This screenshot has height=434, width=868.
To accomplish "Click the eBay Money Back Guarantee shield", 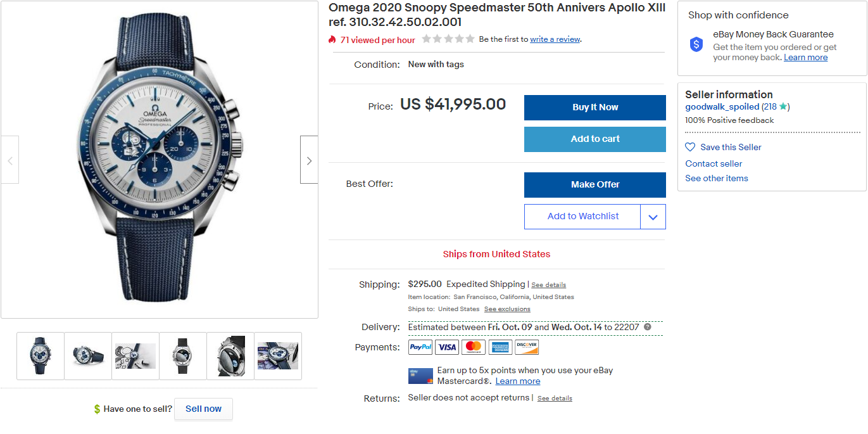I will pos(696,45).
